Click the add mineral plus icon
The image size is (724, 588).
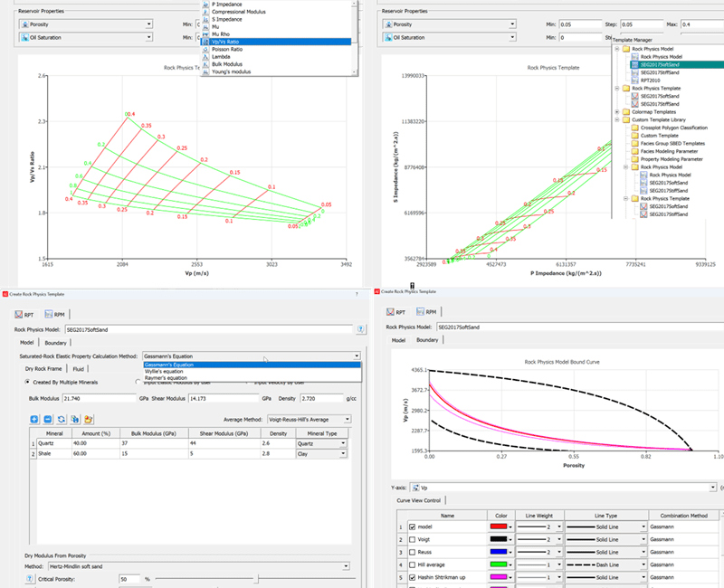[33, 420]
